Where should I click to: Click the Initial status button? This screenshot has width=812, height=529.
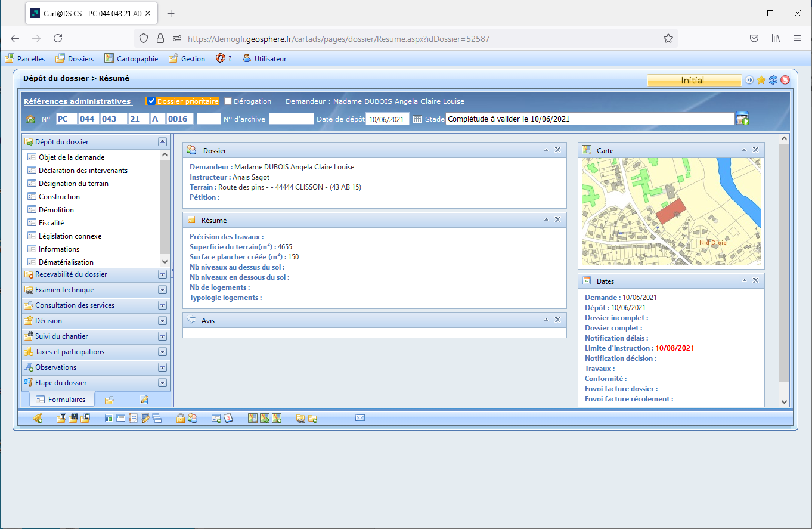pos(694,81)
